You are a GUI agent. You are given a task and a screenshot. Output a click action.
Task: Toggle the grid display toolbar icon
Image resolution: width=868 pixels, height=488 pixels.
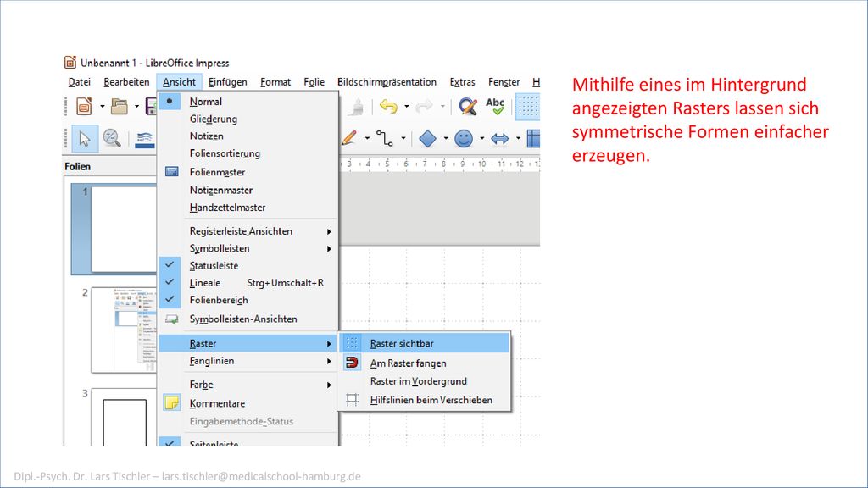click(528, 106)
